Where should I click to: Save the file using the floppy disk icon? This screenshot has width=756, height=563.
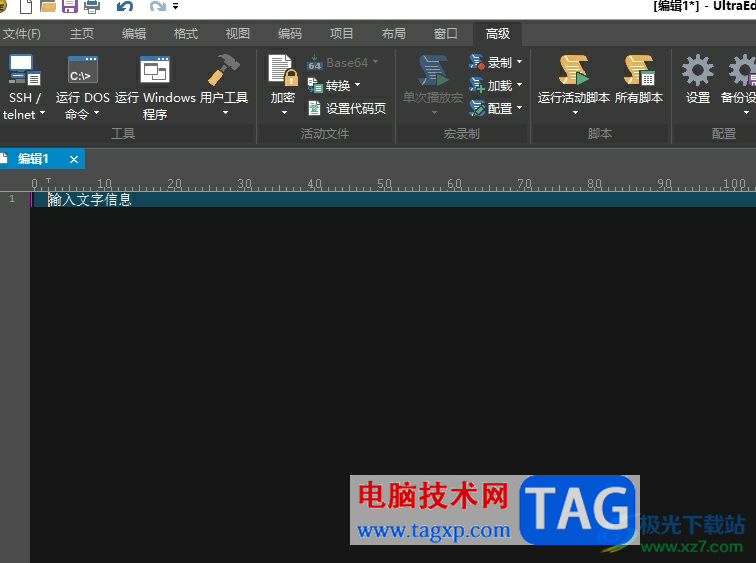pos(70,6)
